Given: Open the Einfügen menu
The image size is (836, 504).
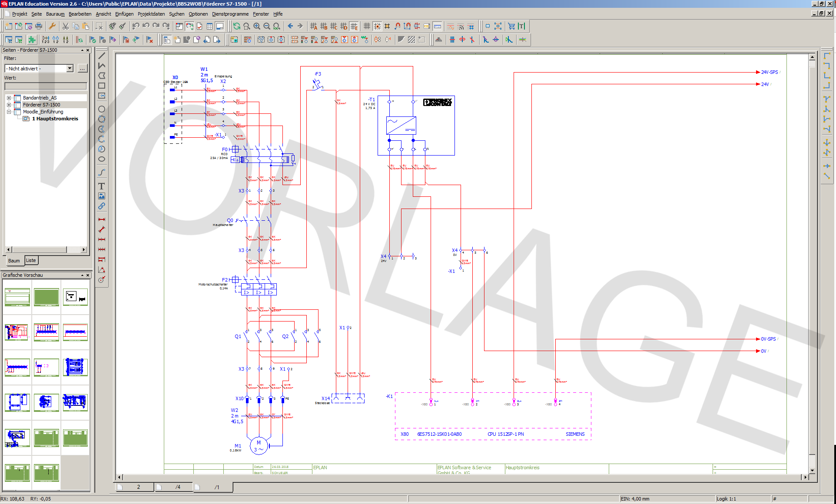Looking at the screenshot, I should (x=124, y=14).
